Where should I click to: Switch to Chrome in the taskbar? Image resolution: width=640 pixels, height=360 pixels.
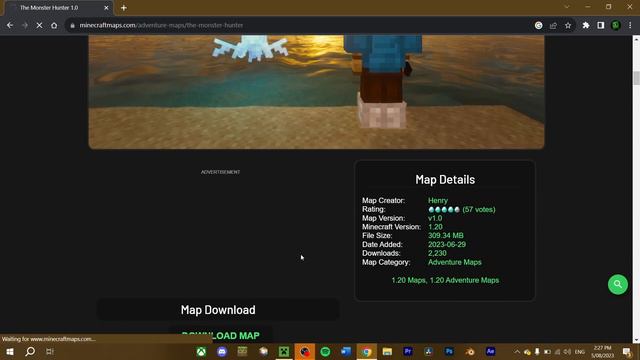pos(367,351)
